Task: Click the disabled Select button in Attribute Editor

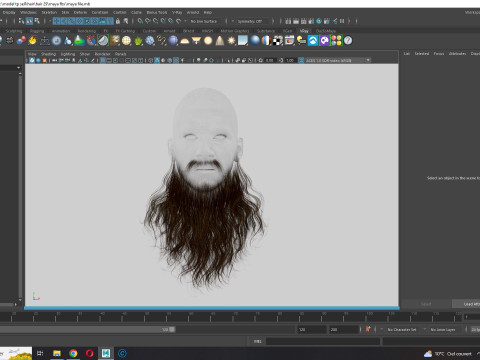Action: pyautogui.click(x=426, y=304)
